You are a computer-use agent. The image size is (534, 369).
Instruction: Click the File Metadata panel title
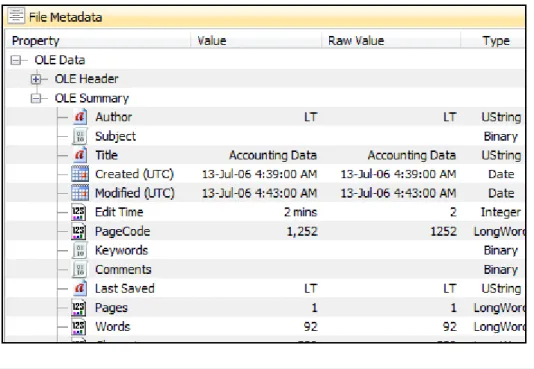[x=65, y=17]
